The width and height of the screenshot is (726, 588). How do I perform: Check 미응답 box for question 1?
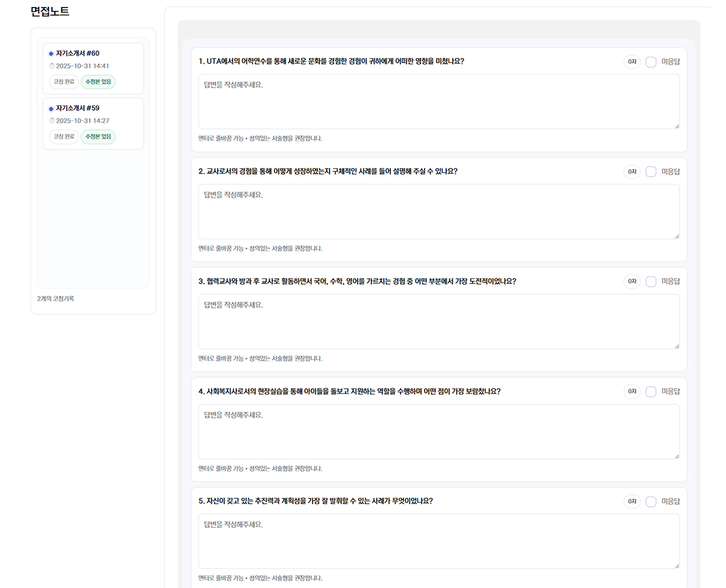coord(651,62)
